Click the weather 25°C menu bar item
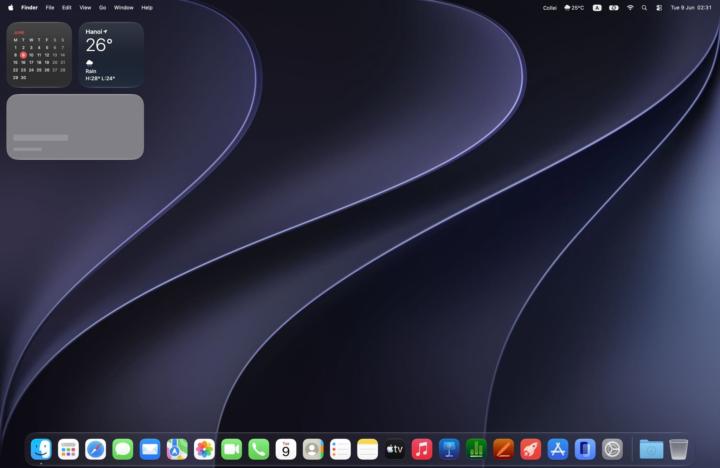 click(x=574, y=8)
